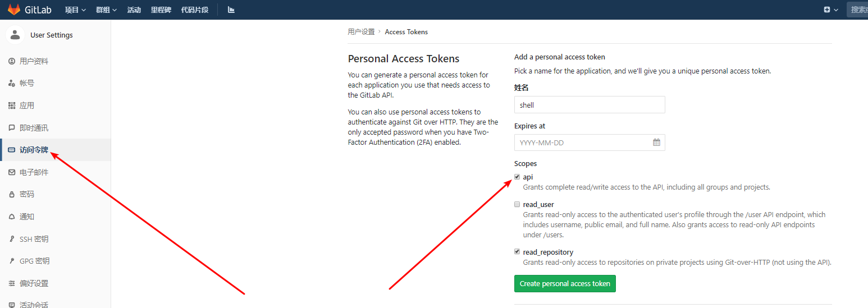Open the dropdown arrow beside the plus icon

point(836,10)
